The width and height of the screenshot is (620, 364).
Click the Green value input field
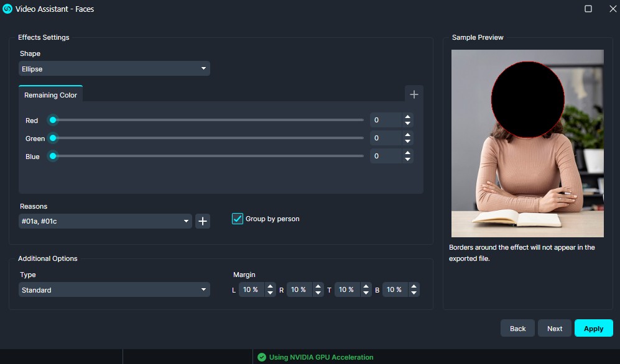tap(386, 138)
